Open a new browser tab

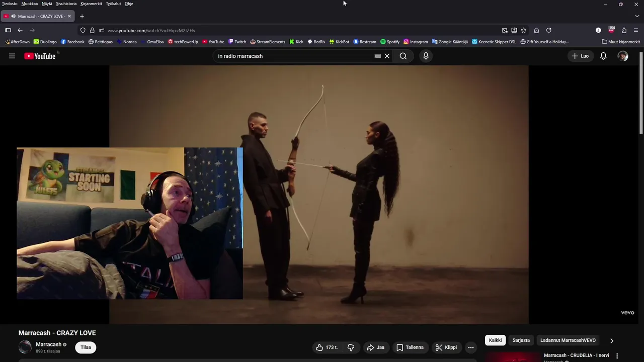[x=82, y=16]
